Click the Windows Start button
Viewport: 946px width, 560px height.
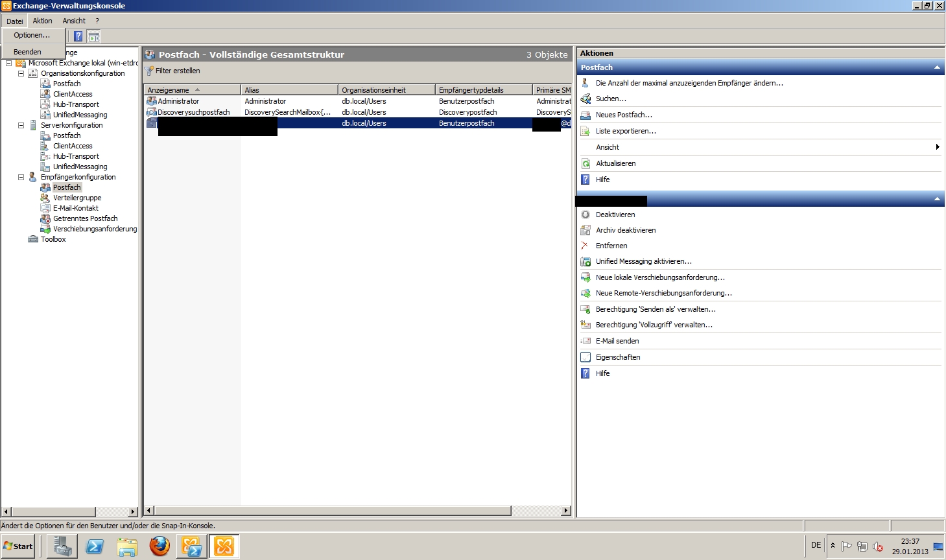coord(18,546)
